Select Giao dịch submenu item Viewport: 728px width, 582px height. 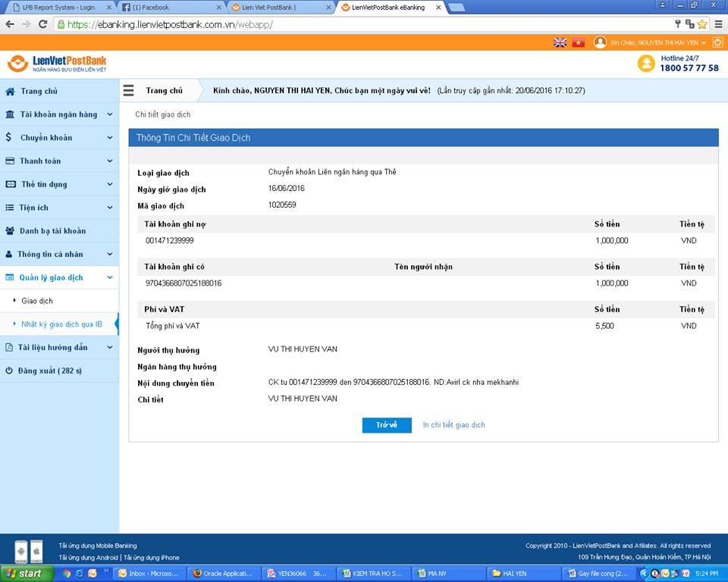point(37,301)
